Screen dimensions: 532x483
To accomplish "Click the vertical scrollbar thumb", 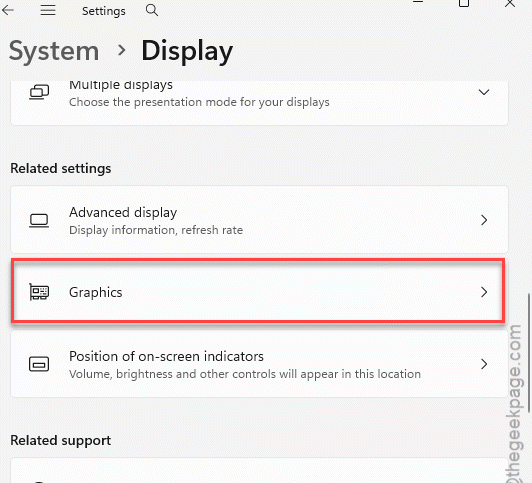I will [529, 353].
